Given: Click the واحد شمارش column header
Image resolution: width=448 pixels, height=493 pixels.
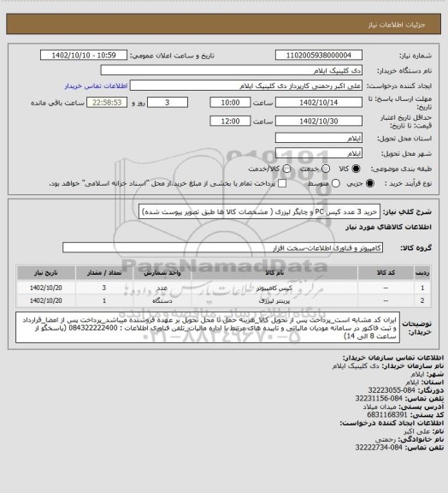Looking at the screenshot, I should coord(162,272).
